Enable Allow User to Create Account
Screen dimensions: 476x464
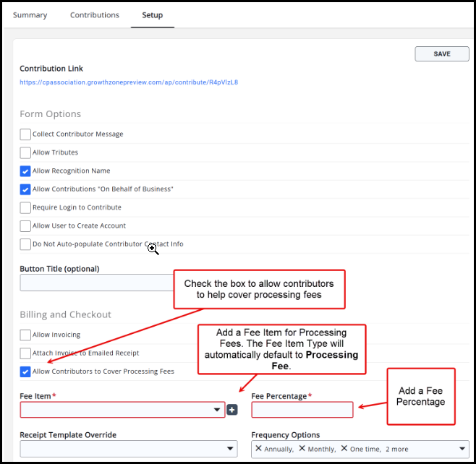pyautogui.click(x=25, y=226)
